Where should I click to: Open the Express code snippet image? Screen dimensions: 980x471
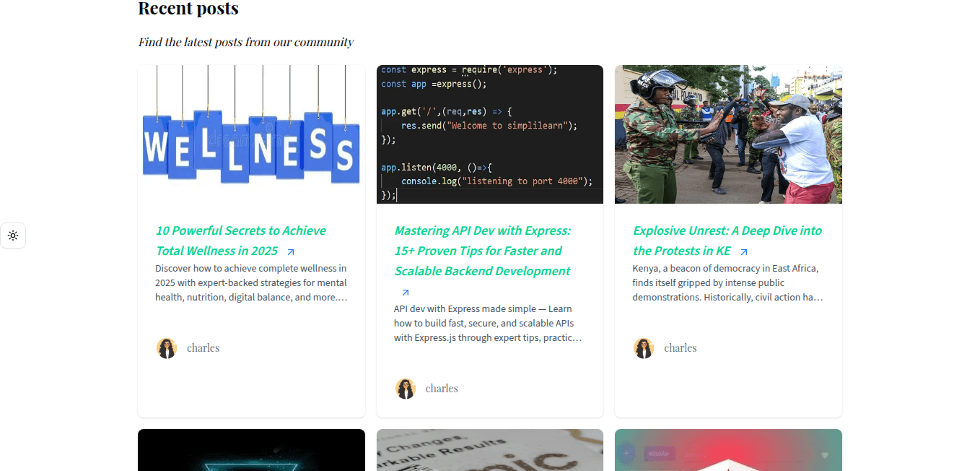pyautogui.click(x=489, y=134)
